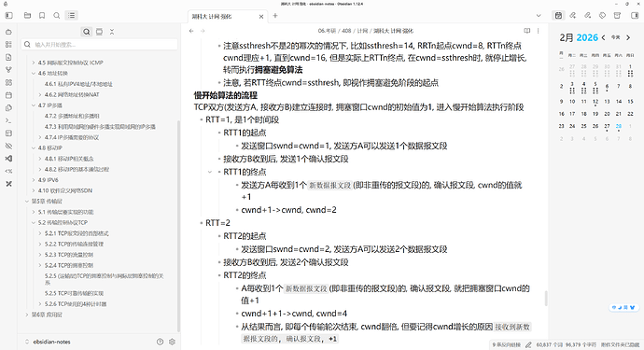Toggle the right sidebar collapse icon
This screenshot has height=350, width=644.
point(635,16)
